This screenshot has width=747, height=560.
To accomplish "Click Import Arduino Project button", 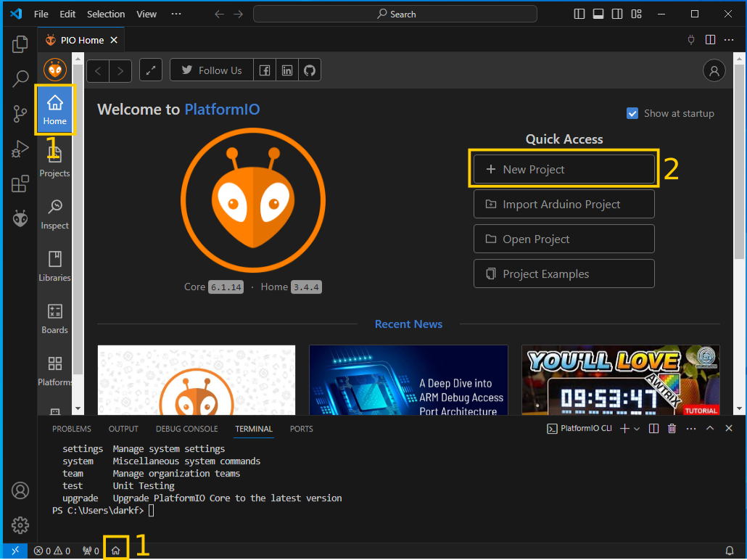I will [x=564, y=204].
